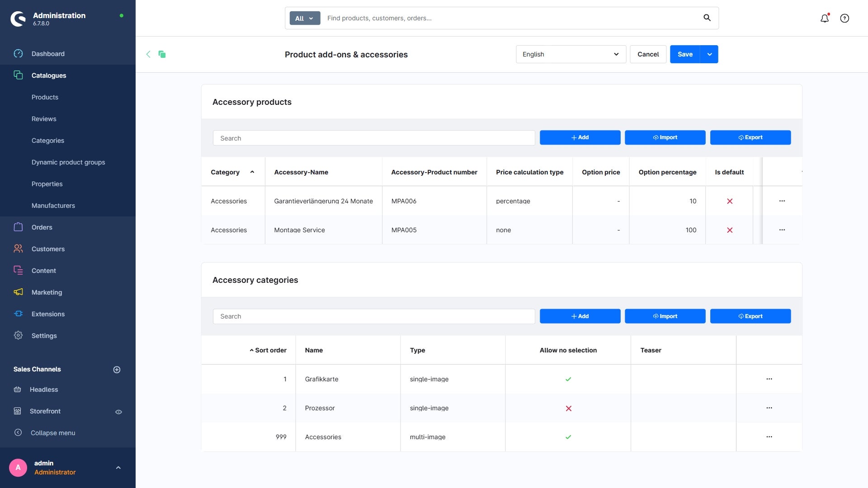
Task: Open the All search filter dropdown
Action: tap(305, 18)
